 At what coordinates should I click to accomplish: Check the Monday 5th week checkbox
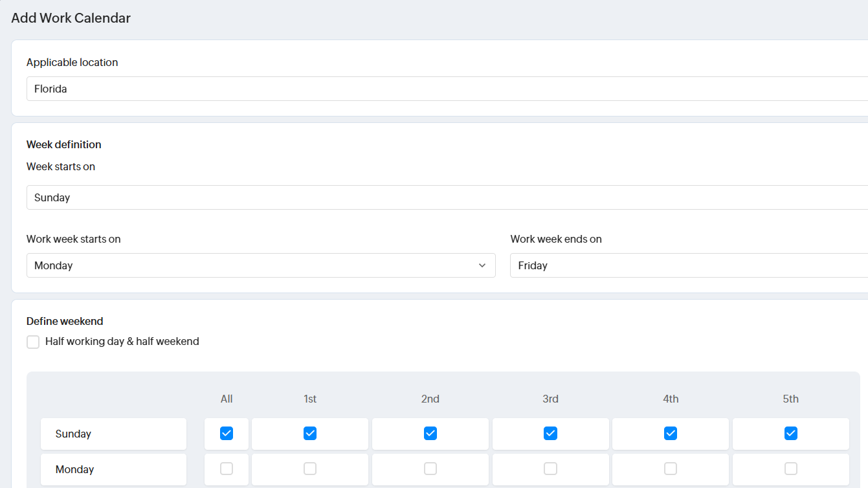click(790, 469)
